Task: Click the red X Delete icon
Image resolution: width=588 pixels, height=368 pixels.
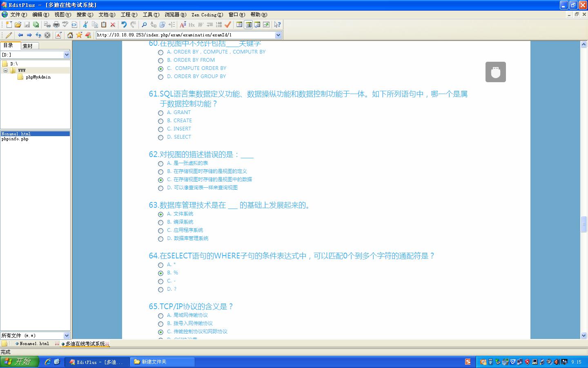Action: (x=113, y=25)
